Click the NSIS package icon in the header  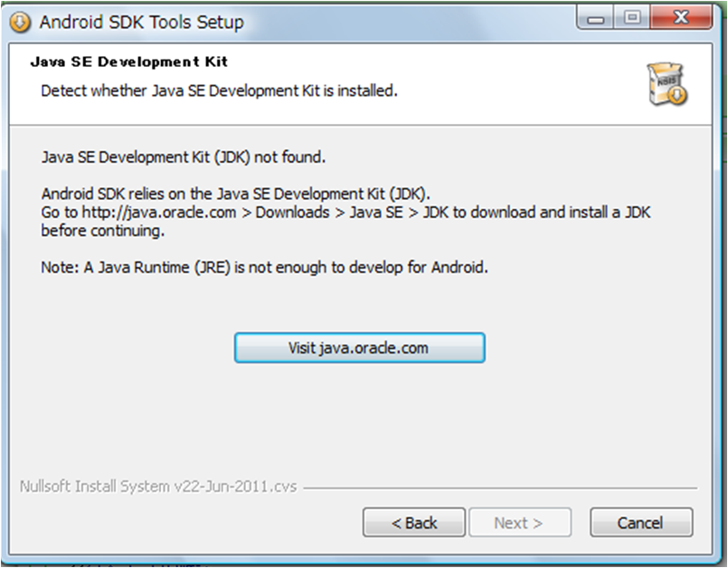[x=667, y=84]
